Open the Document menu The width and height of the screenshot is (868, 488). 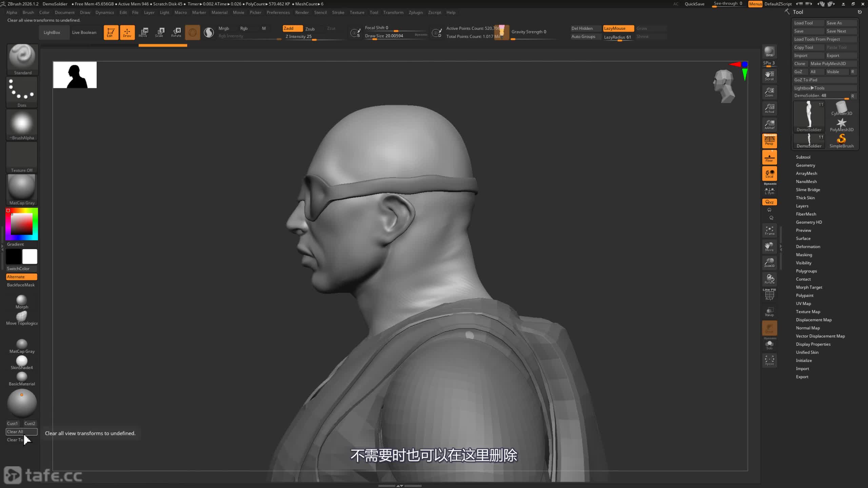[x=64, y=13]
